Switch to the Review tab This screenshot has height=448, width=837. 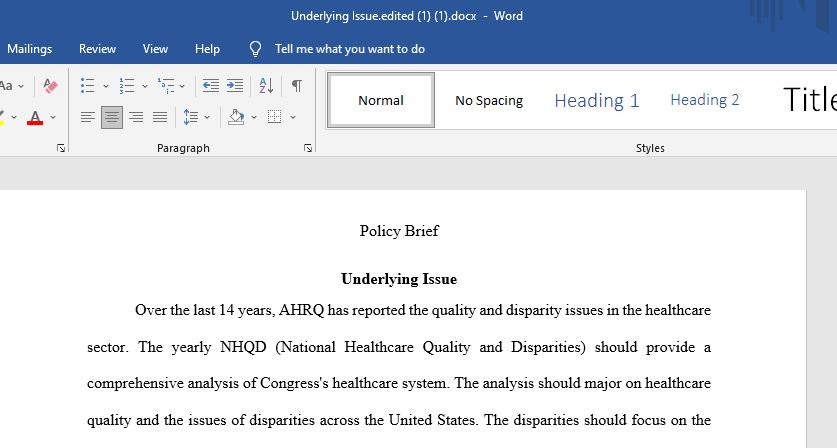coord(97,49)
